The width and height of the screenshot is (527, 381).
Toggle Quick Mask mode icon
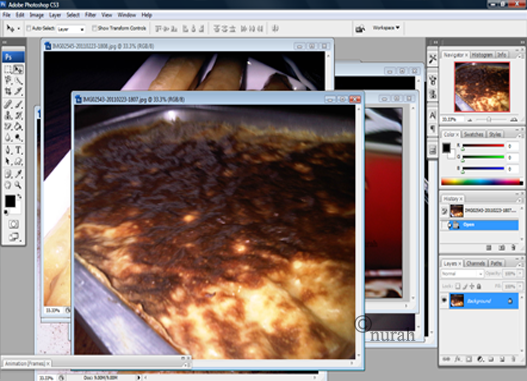click(13, 224)
